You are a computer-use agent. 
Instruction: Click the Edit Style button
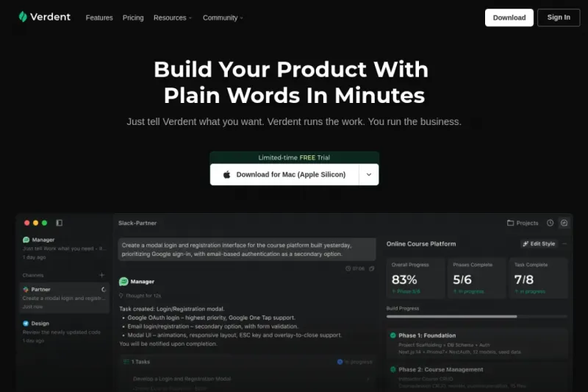click(539, 244)
